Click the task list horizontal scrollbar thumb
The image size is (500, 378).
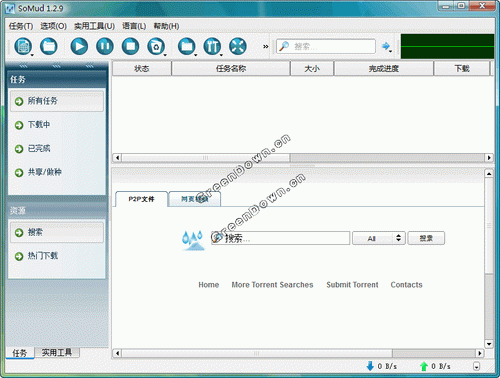coord(205,157)
